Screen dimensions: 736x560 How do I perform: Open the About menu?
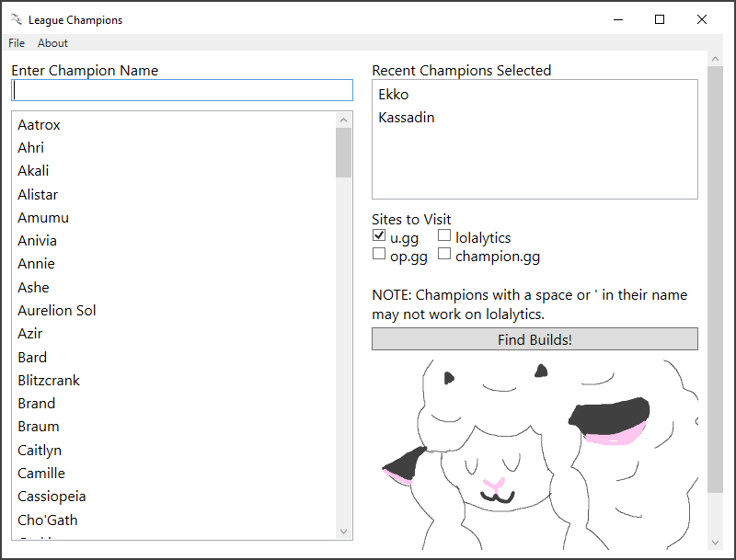[52, 42]
